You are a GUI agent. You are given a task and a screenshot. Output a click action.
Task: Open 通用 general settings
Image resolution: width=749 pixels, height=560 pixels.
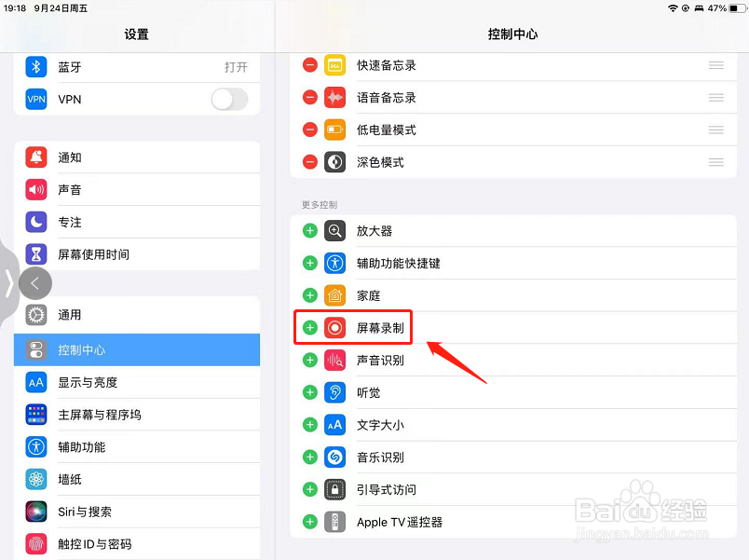click(137, 315)
